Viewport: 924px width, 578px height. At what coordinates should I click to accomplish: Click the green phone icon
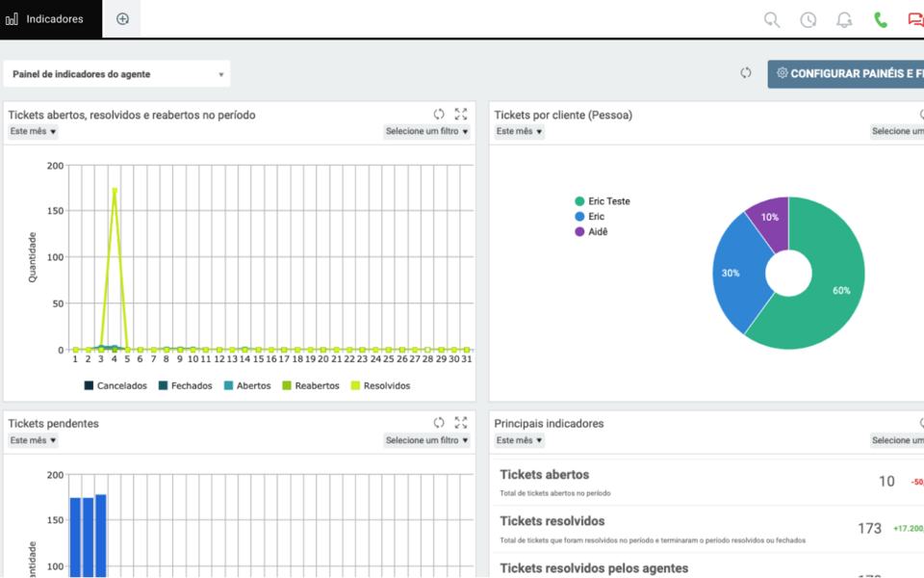click(x=881, y=19)
